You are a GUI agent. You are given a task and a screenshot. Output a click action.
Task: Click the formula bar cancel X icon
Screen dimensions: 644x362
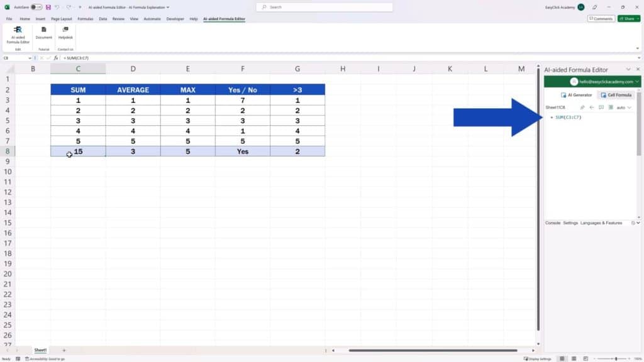(x=42, y=58)
